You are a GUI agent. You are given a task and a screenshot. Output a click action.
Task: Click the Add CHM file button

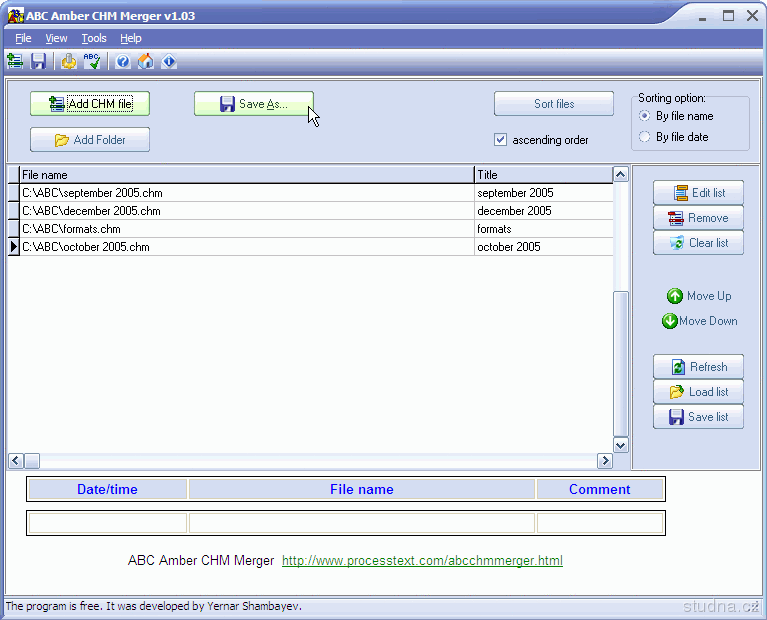(x=89, y=104)
